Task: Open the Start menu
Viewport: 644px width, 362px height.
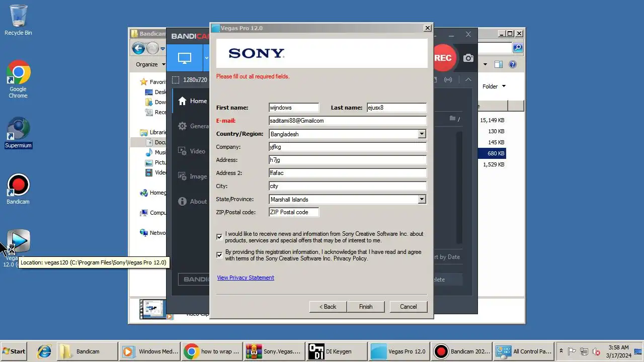Action: click(15, 351)
